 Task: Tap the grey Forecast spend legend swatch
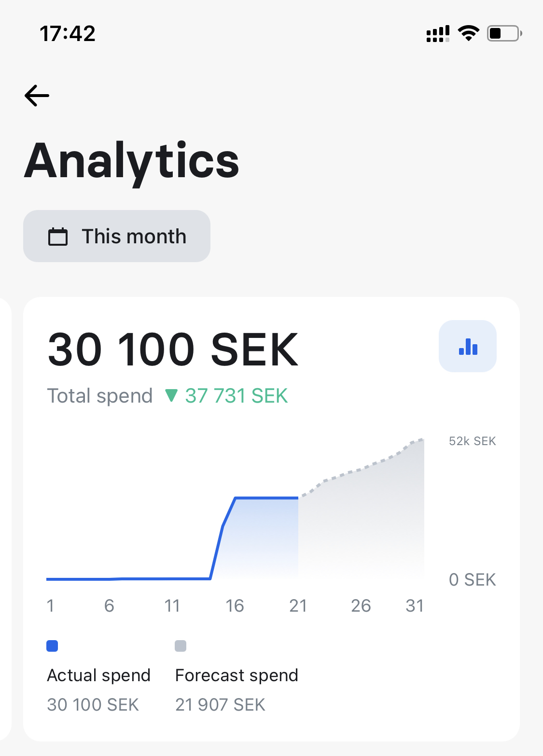[x=181, y=645]
